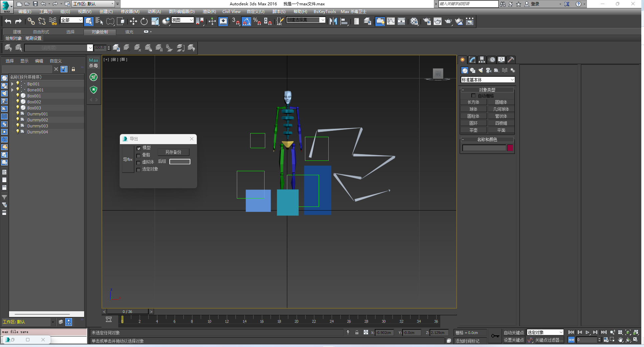Open the 标准基本体 dropdown

tap(487, 80)
